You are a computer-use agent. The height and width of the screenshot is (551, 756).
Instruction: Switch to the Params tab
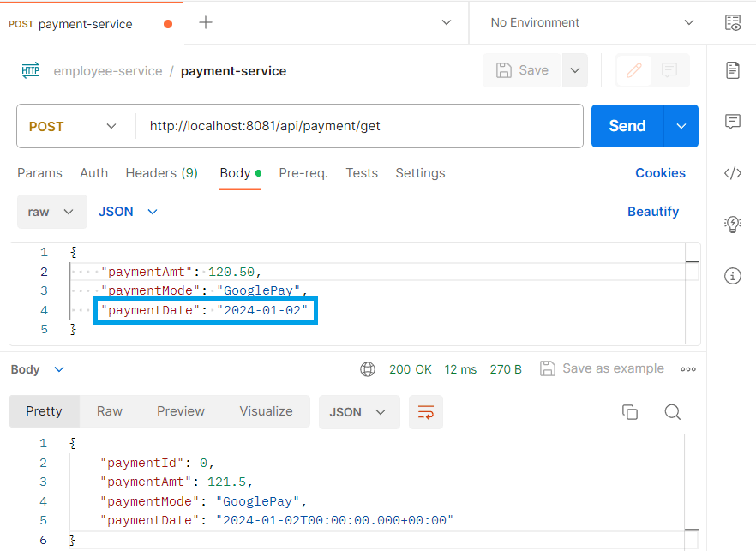point(39,173)
